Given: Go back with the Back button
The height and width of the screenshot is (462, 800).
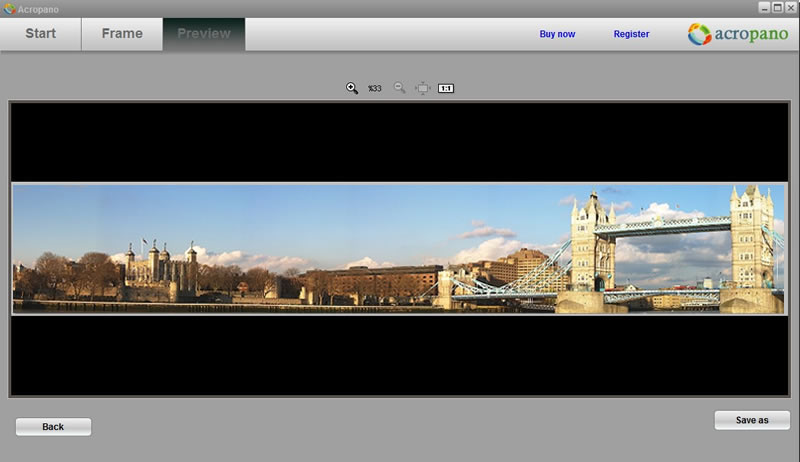Looking at the screenshot, I should coord(54,427).
